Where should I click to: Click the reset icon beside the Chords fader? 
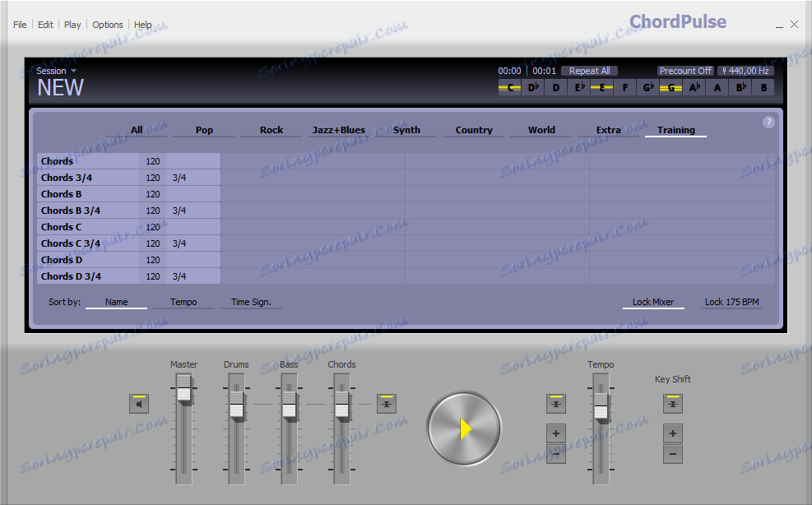click(x=387, y=403)
